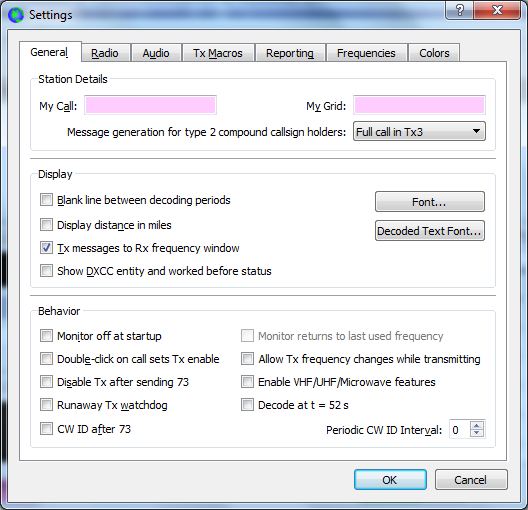528x510 pixels.
Task: Focus the My Grid text field
Action: tap(419, 105)
